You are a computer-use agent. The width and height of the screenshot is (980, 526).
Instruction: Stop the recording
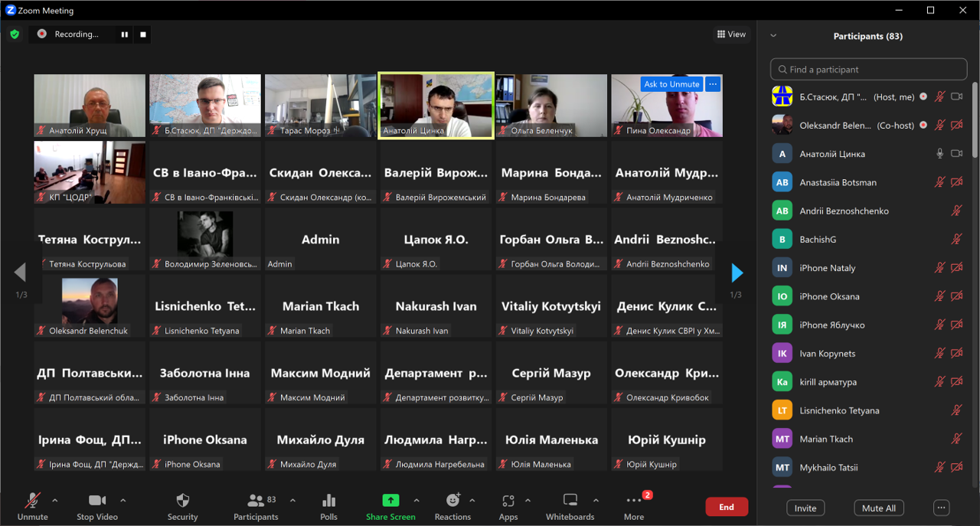142,34
